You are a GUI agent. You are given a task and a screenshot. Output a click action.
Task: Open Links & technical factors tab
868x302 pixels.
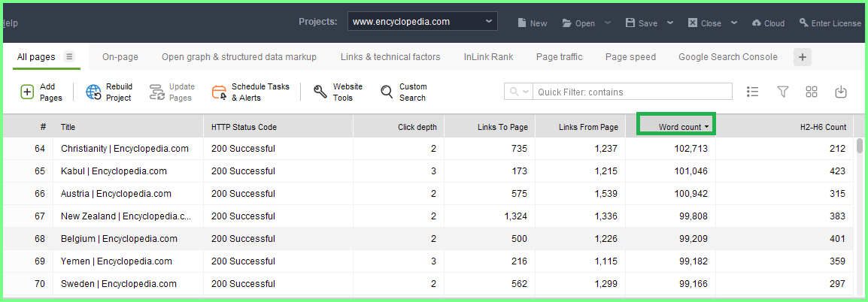(390, 56)
